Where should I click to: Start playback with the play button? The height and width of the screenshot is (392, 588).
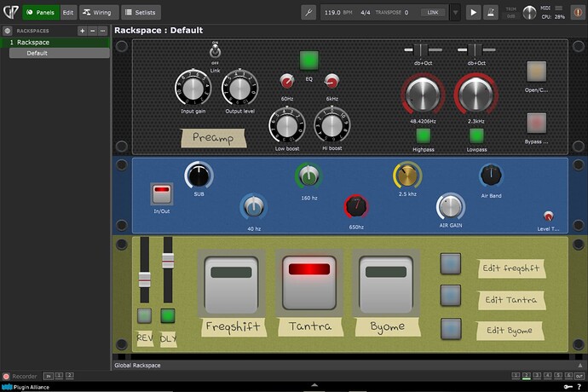pos(474,13)
